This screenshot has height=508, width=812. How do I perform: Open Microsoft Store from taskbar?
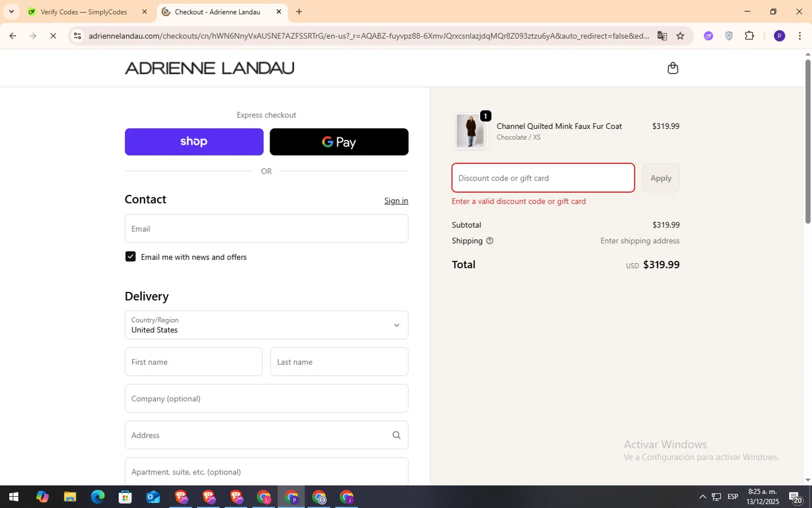(x=125, y=497)
